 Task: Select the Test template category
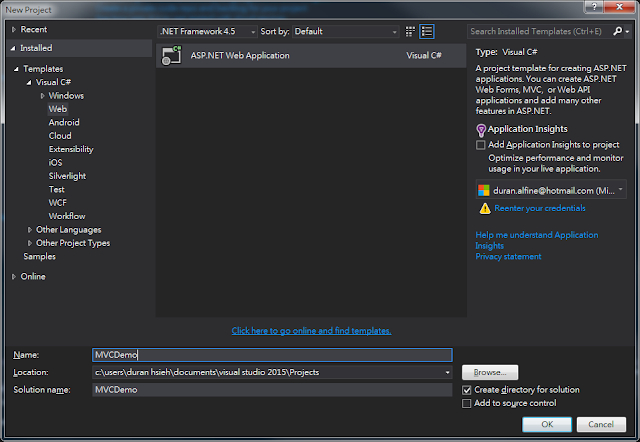click(x=57, y=190)
